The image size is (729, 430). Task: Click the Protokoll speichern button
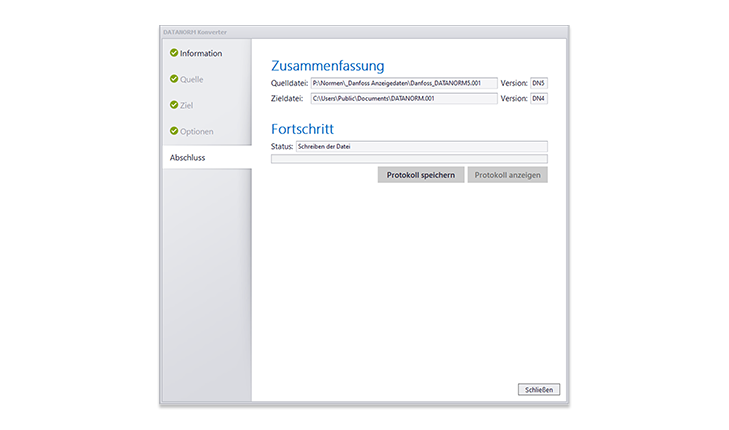click(x=421, y=175)
